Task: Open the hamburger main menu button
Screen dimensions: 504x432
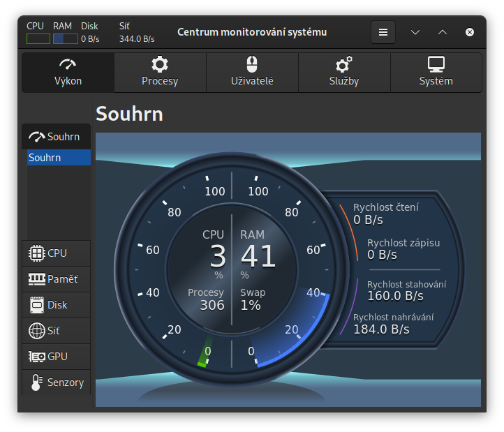Action: click(x=383, y=32)
